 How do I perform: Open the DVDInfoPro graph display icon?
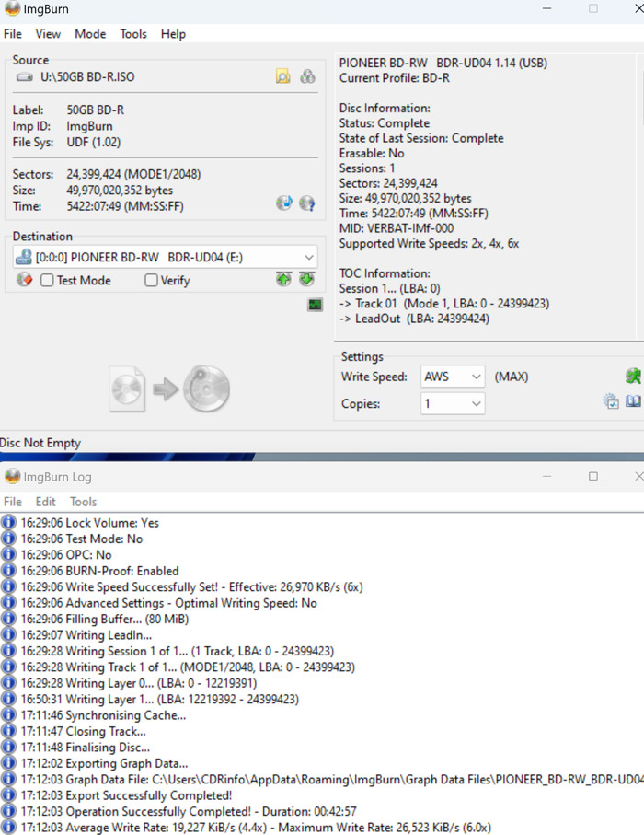click(x=315, y=305)
